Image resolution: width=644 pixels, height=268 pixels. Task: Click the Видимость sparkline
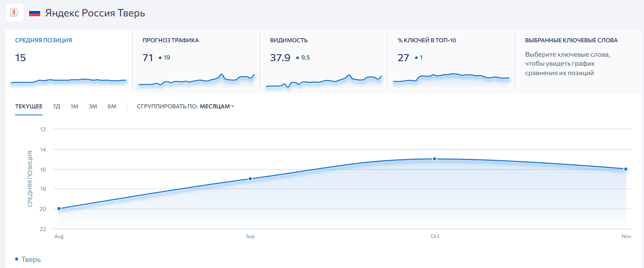click(323, 81)
